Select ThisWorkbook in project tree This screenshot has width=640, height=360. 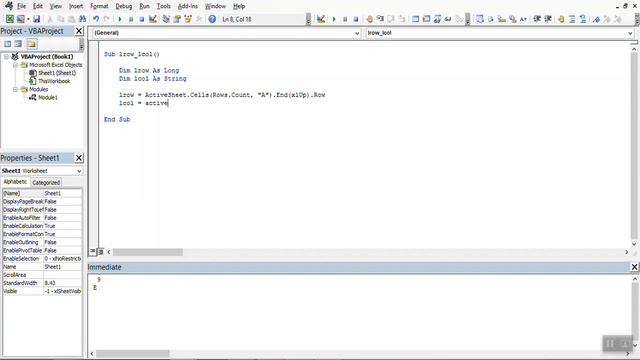point(54,81)
